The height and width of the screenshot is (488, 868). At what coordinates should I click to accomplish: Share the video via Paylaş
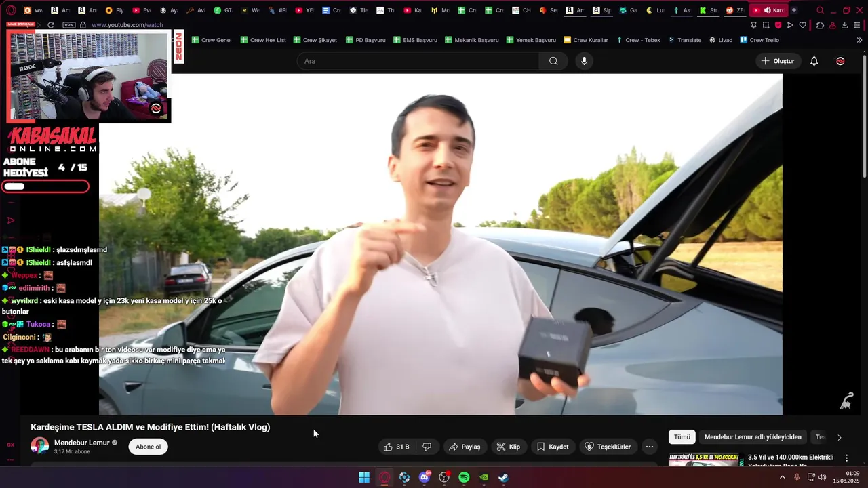[x=465, y=447]
